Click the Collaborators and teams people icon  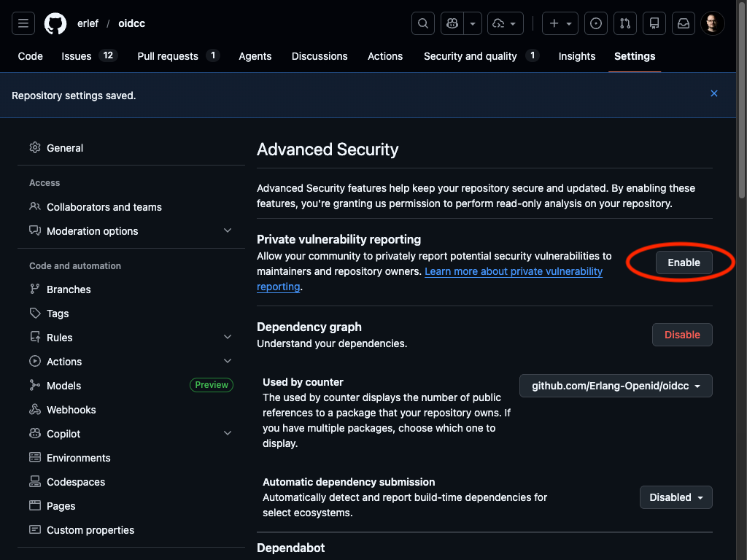[35, 206]
